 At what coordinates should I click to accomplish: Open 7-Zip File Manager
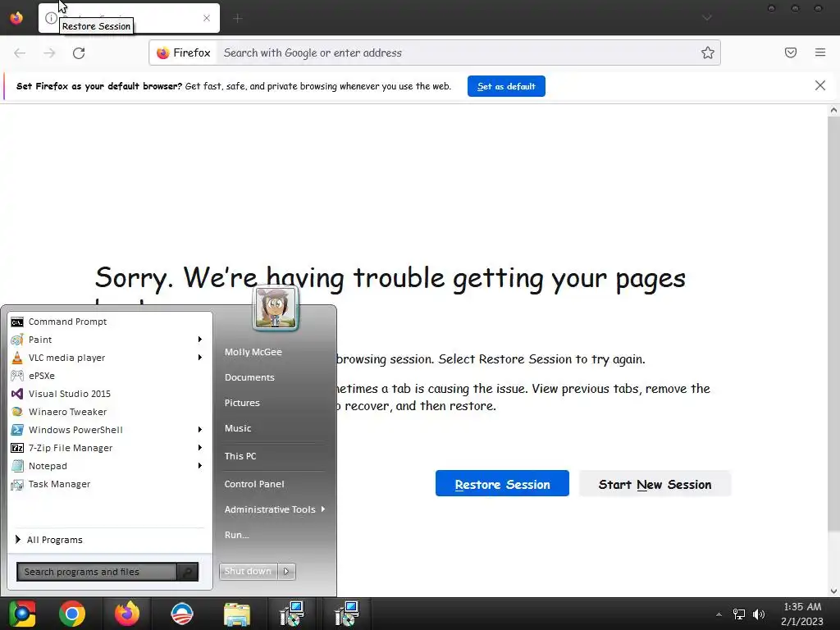click(102, 448)
